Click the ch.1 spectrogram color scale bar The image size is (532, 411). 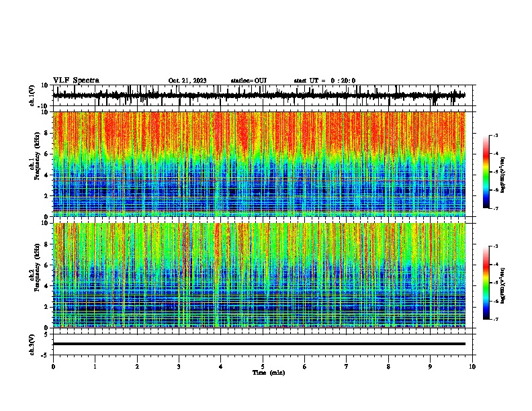click(486, 172)
